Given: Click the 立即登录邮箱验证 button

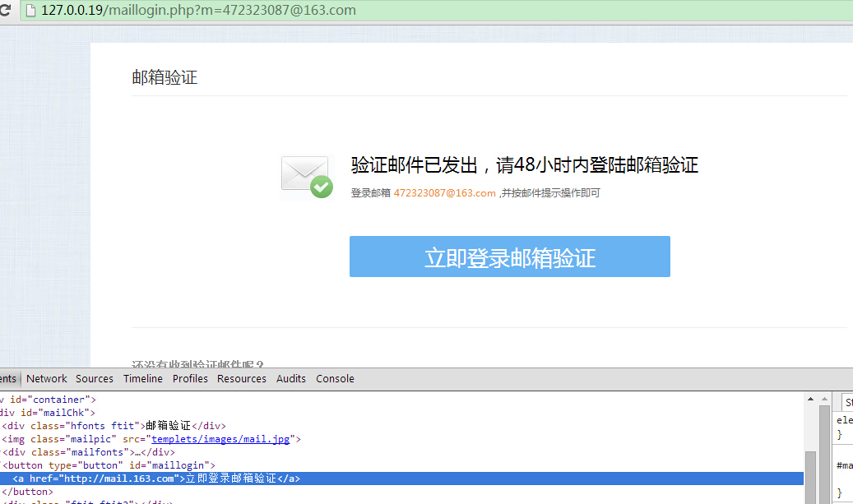Looking at the screenshot, I should [510, 256].
